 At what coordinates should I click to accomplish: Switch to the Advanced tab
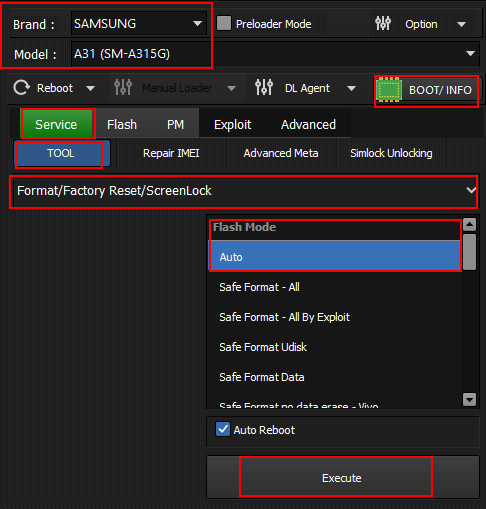pyautogui.click(x=308, y=125)
